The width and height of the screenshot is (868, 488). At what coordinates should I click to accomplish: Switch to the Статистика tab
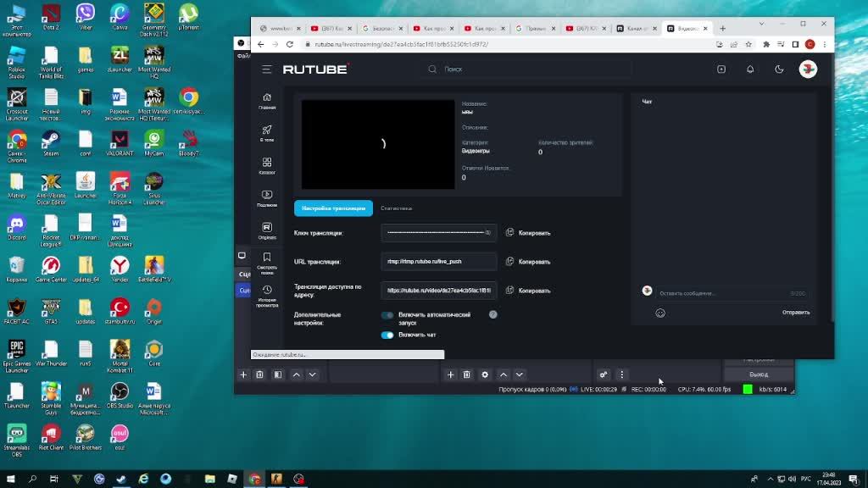click(397, 208)
